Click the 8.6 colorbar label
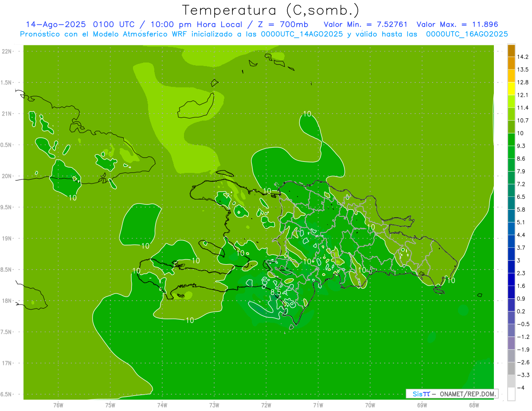The height and width of the screenshot is (411, 532). pyautogui.click(x=521, y=159)
